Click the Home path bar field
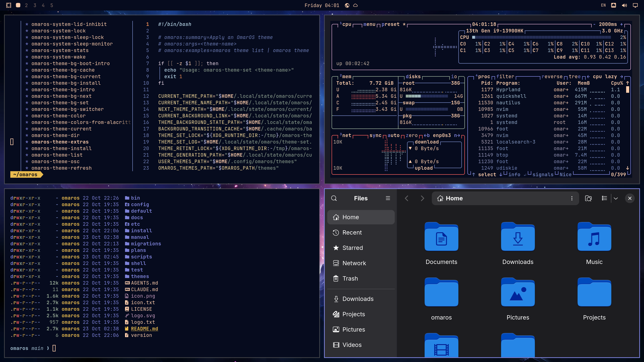The width and height of the screenshot is (644, 362). 506,198
